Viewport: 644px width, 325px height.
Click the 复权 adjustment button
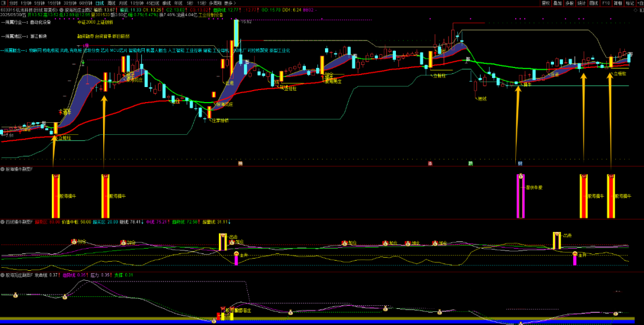click(546, 3)
